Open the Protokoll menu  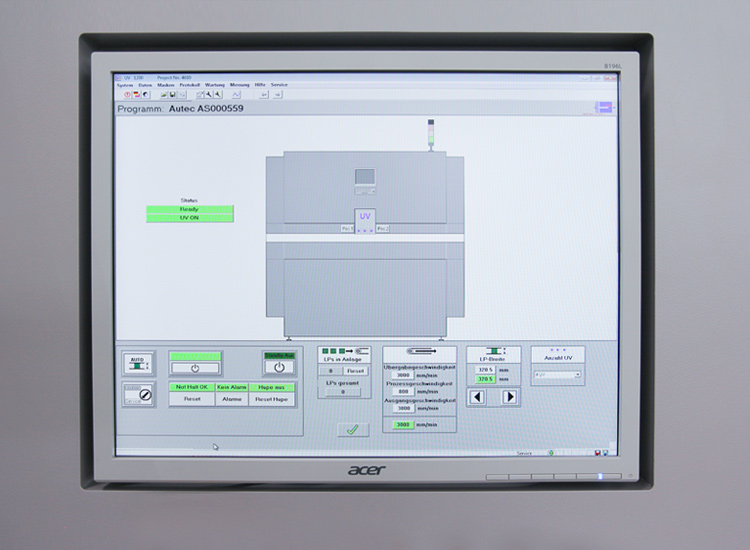189,85
